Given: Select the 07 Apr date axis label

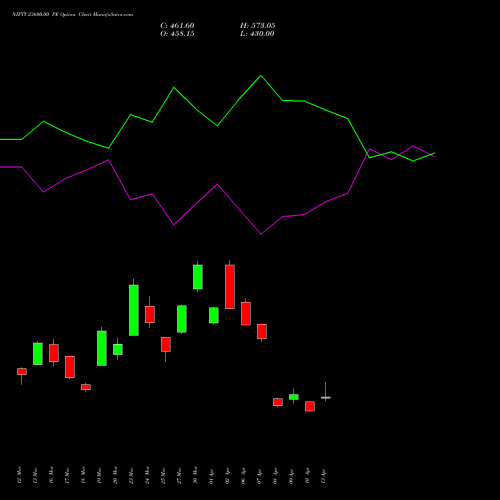Looking at the screenshot, I should (x=259, y=476).
